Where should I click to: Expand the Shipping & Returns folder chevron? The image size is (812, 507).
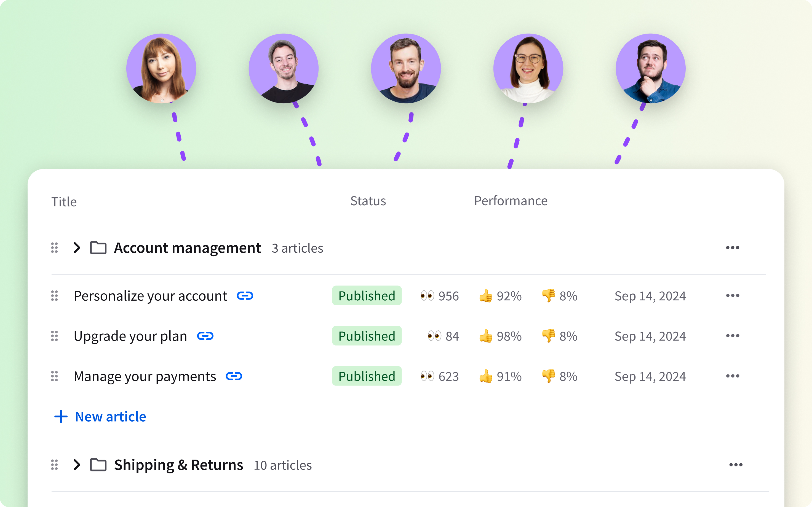click(x=77, y=465)
